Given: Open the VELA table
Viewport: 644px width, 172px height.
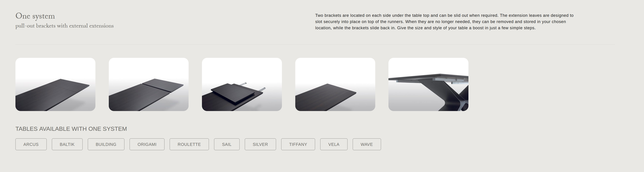Looking at the screenshot, I should [334, 144].
